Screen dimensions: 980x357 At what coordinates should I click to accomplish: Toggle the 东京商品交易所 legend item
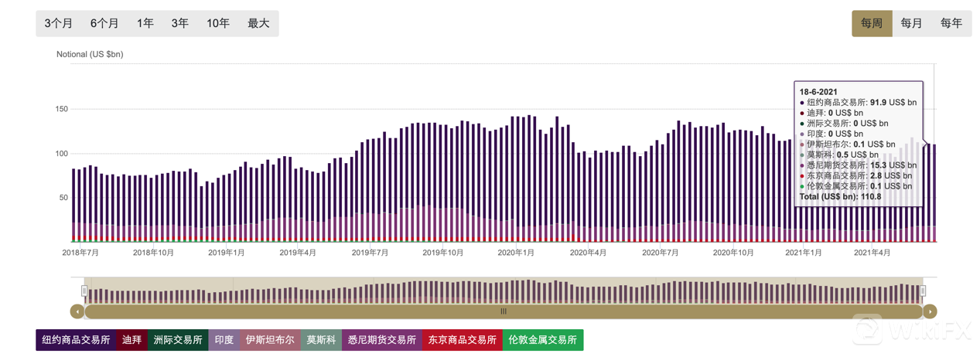(463, 340)
